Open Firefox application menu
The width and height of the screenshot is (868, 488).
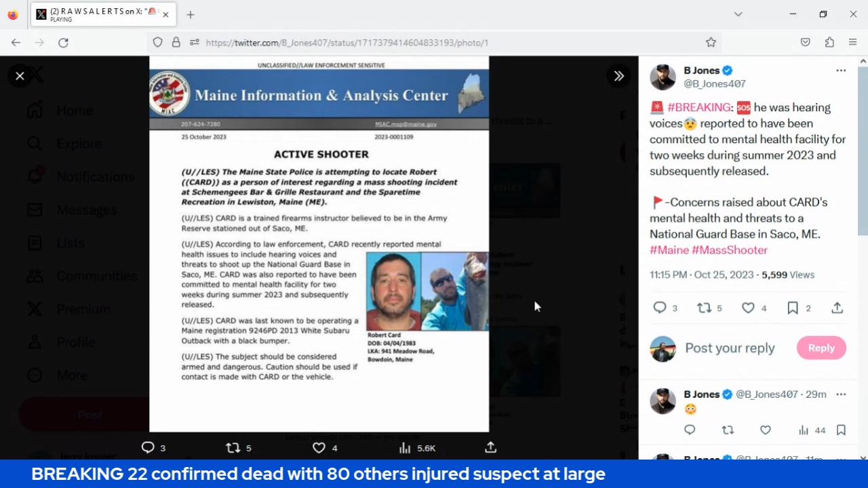click(852, 42)
